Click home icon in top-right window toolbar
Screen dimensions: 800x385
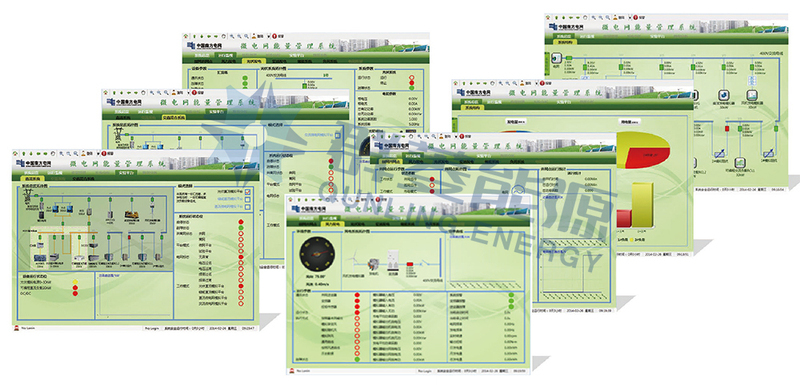click(549, 17)
